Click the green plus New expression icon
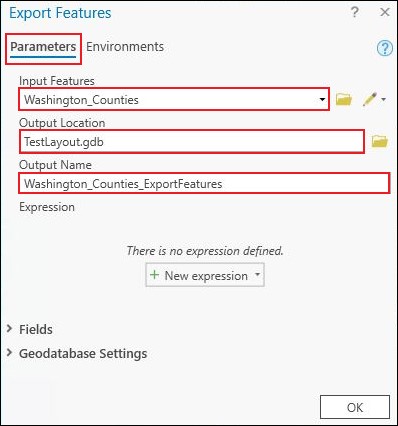The image size is (398, 426). (154, 275)
